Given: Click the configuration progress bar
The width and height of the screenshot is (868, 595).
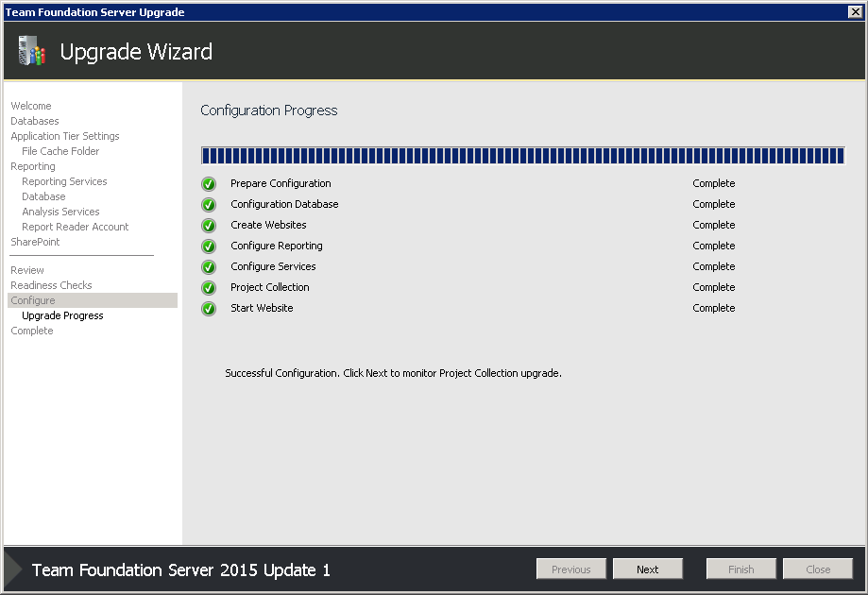Looking at the screenshot, I should (522, 156).
